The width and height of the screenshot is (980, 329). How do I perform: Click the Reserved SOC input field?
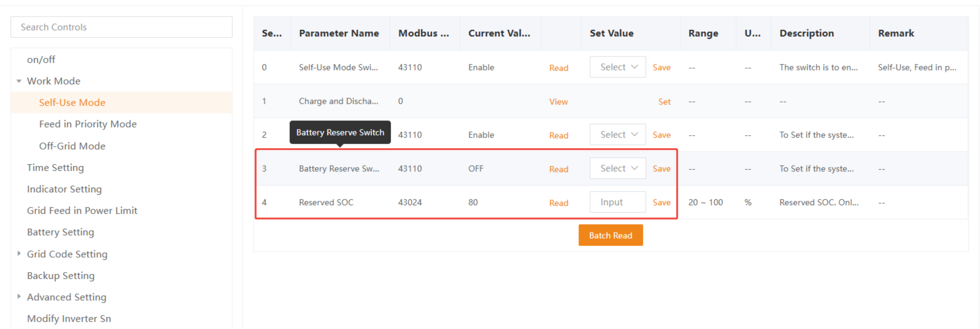pos(617,202)
